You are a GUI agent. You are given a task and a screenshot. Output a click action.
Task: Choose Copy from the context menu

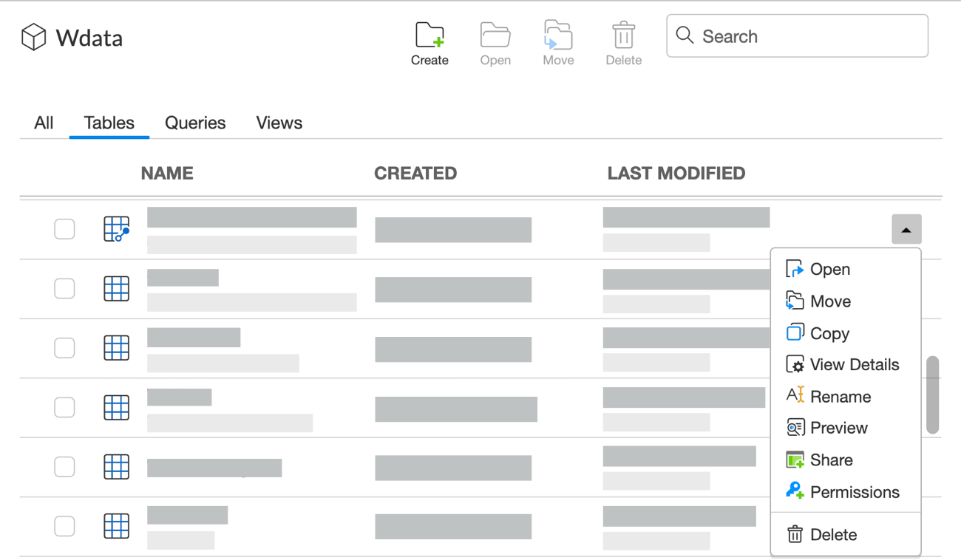[846, 333]
